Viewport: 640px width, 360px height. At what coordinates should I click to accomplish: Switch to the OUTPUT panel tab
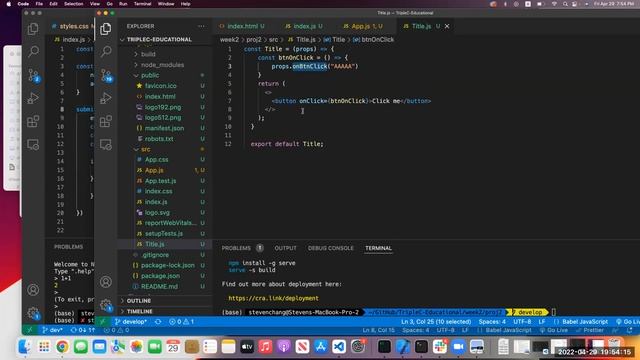[285, 248]
